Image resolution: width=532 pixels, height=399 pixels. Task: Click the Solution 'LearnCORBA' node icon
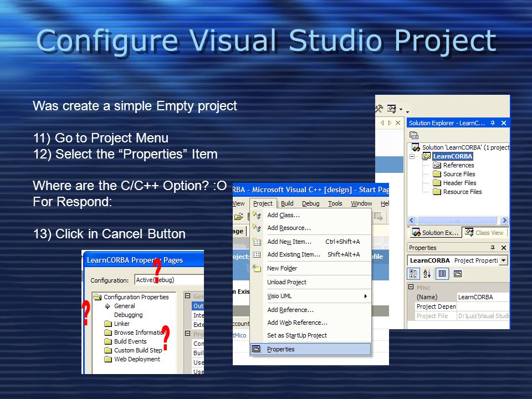pyautogui.click(x=415, y=147)
